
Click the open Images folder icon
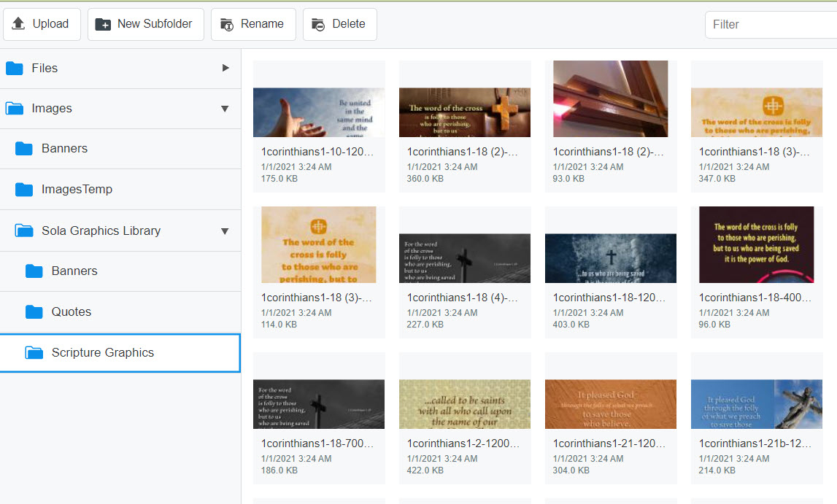(15, 108)
